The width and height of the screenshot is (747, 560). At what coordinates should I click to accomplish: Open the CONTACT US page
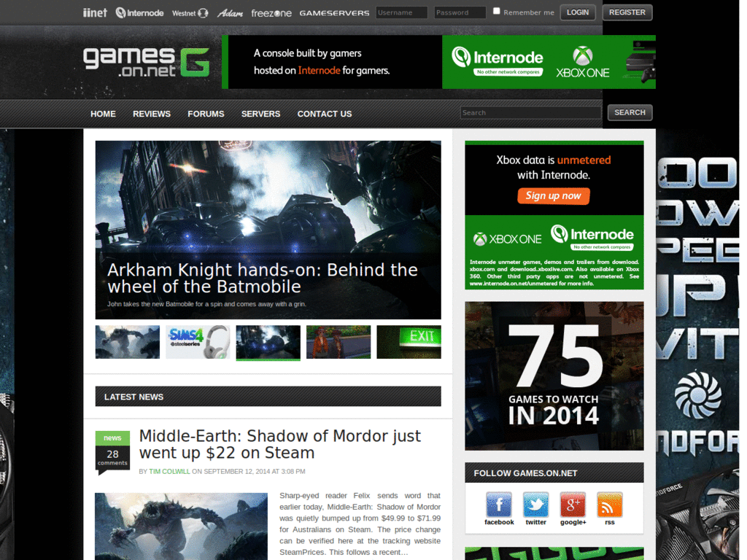(x=324, y=114)
